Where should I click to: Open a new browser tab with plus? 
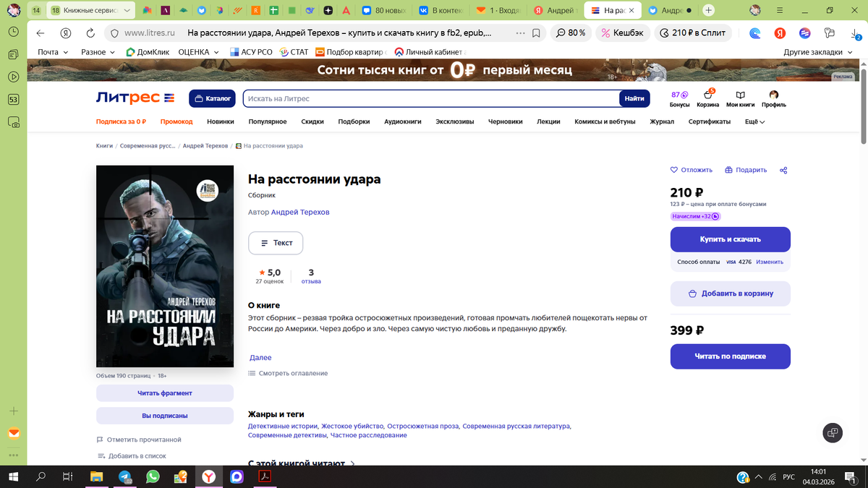[708, 10]
